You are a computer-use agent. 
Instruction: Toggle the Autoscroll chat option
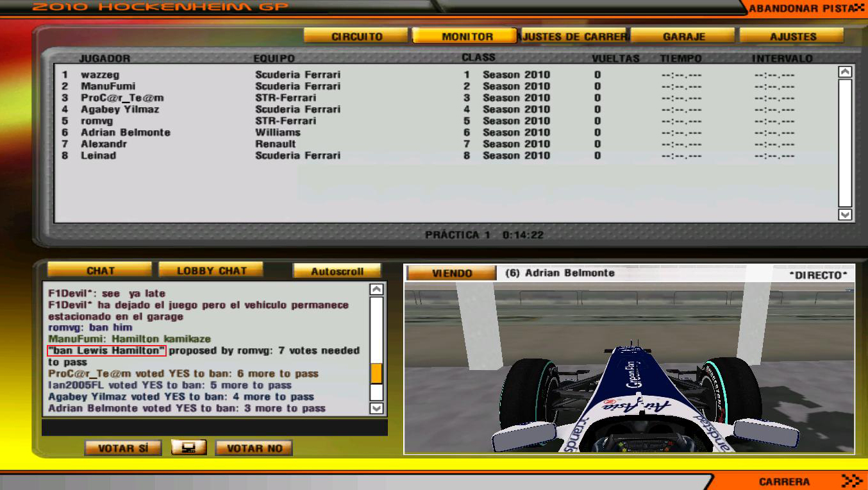(x=337, y=271)
